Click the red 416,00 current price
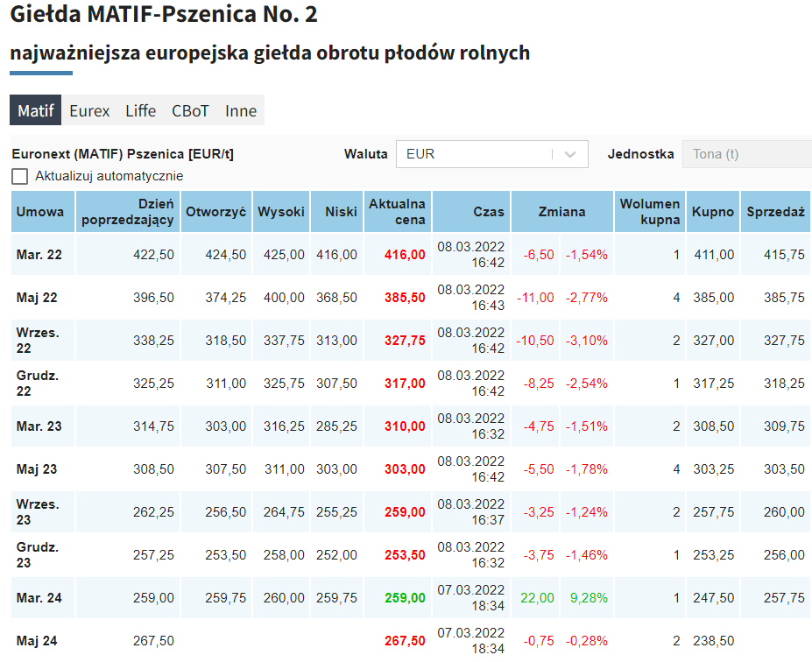The width and height of the screenshot is (812, 662). coord(405,255)
